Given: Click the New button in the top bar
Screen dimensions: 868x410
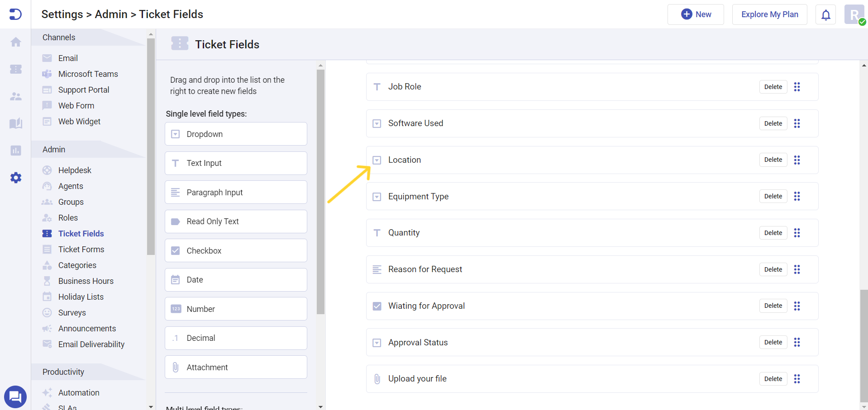Looking at the screenshot, I should 696,14.
